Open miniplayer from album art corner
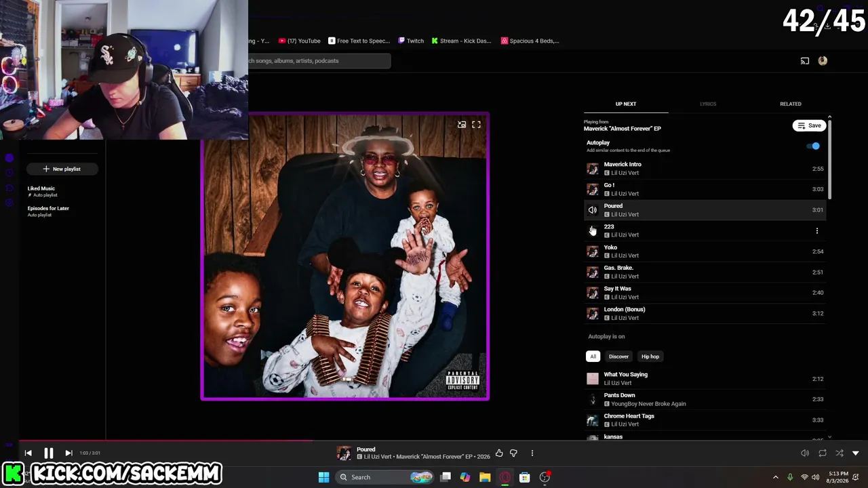 (462, 125)
